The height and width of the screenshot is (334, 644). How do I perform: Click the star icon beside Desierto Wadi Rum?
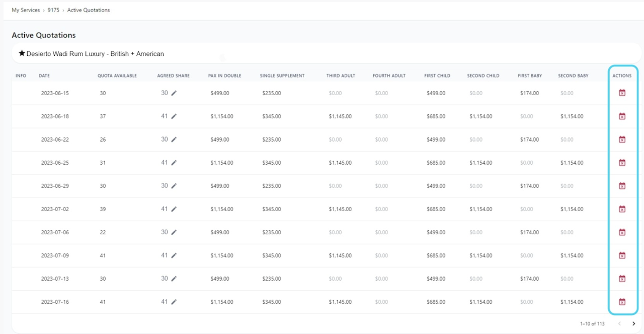click(x=22, y=53)
